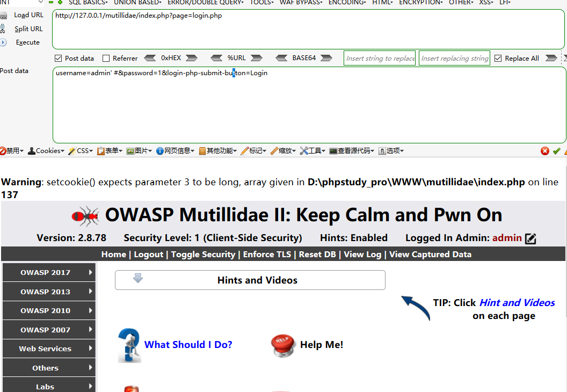The height and width of the screenshot is (392, 567).
Task: Click the right arrow beside 0xHEX
Action: [x=192, y=58]
